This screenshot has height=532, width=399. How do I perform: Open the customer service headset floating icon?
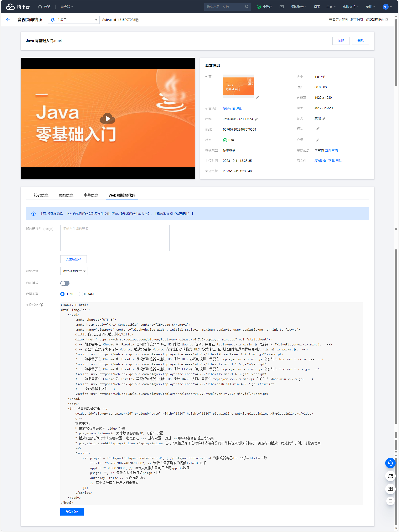(390, 463)
